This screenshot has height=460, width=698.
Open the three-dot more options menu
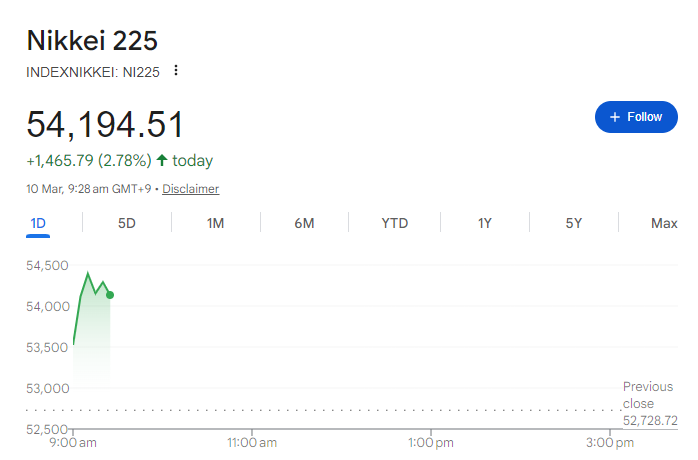coord(177,70)
